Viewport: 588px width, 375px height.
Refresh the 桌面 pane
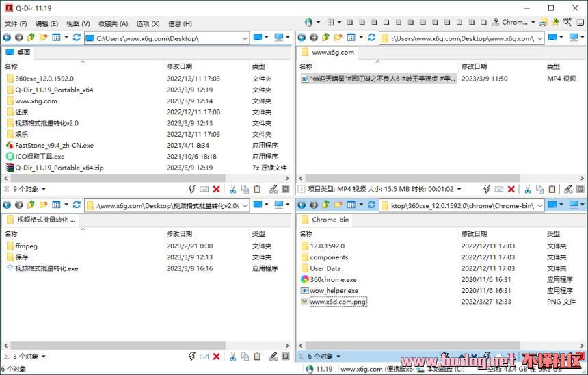77,37
